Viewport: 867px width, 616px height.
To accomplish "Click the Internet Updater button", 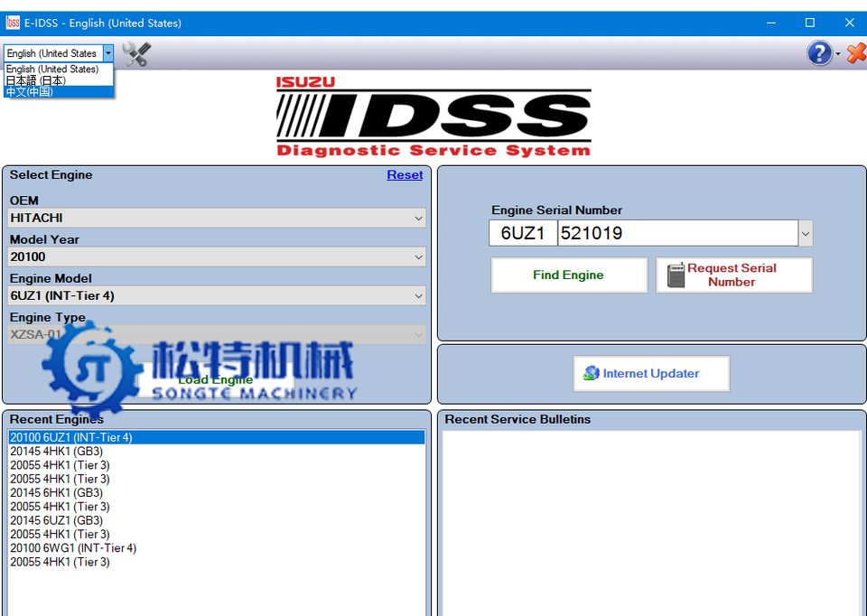I will coord(651,373).
